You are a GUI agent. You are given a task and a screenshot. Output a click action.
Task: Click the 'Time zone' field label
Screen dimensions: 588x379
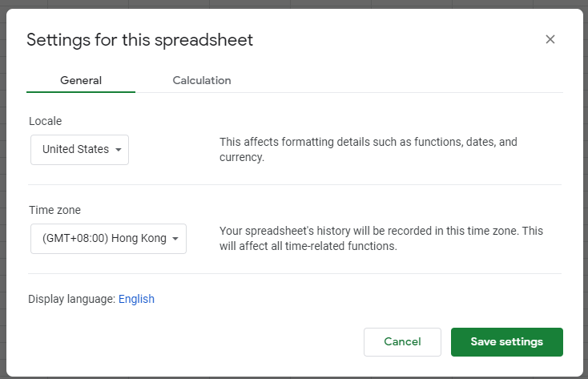pyautogui.click(x=54, y=210)
